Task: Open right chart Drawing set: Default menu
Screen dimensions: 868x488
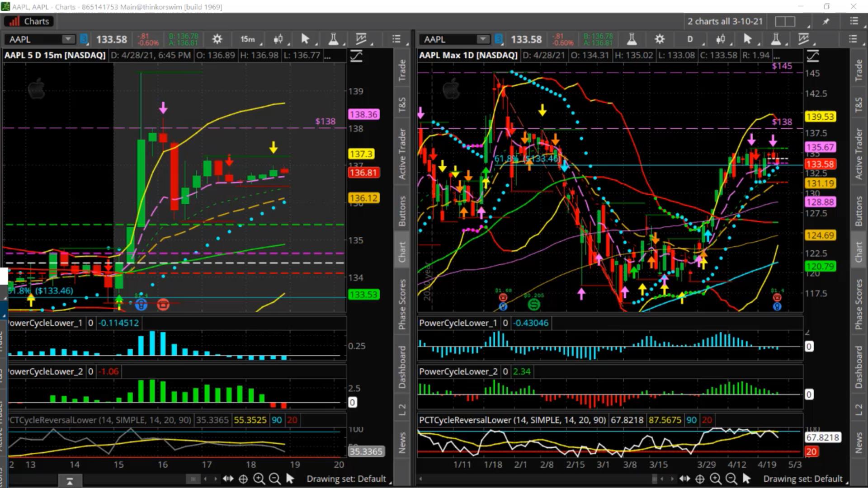Action: point(804,479)
